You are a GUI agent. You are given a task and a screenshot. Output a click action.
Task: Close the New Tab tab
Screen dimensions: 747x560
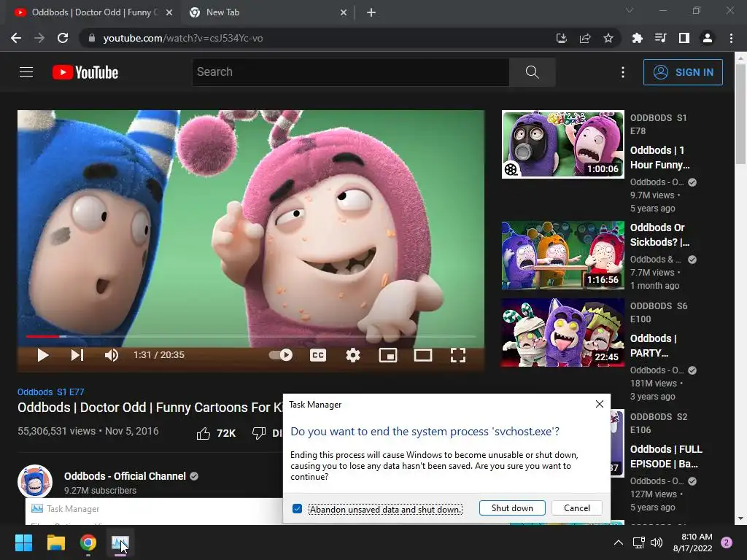click(344, 12)
